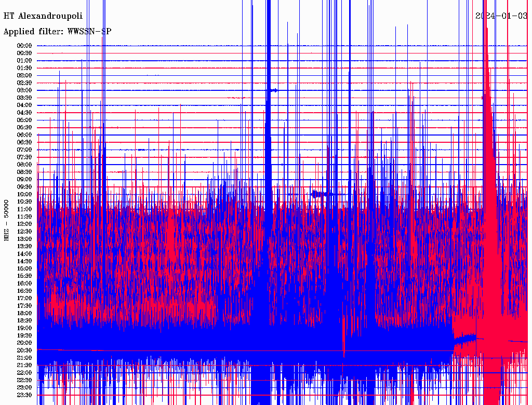The width and height of the screenshot is (532, 405).
Task: Click the 15:00 time label
Action: click(24, 268)
